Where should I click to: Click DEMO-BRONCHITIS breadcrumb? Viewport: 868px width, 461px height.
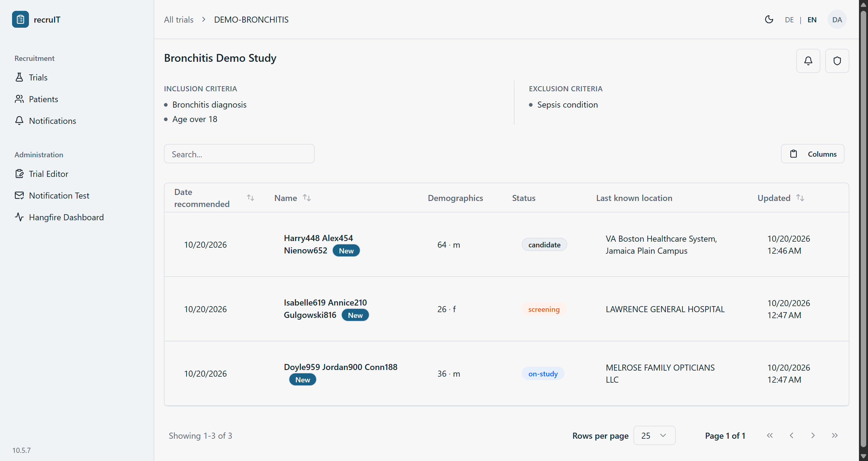tap(251, 20)
